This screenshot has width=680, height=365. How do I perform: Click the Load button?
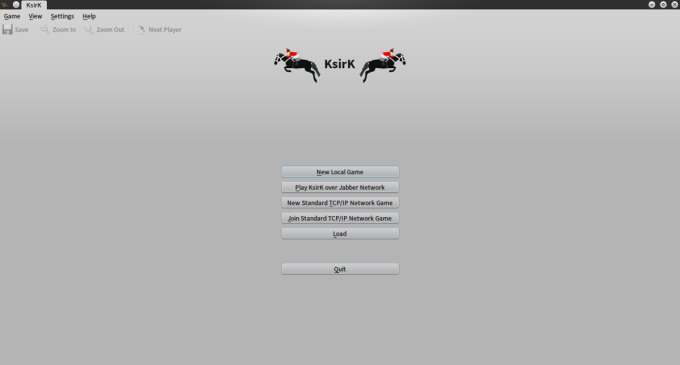coord(340,234)
